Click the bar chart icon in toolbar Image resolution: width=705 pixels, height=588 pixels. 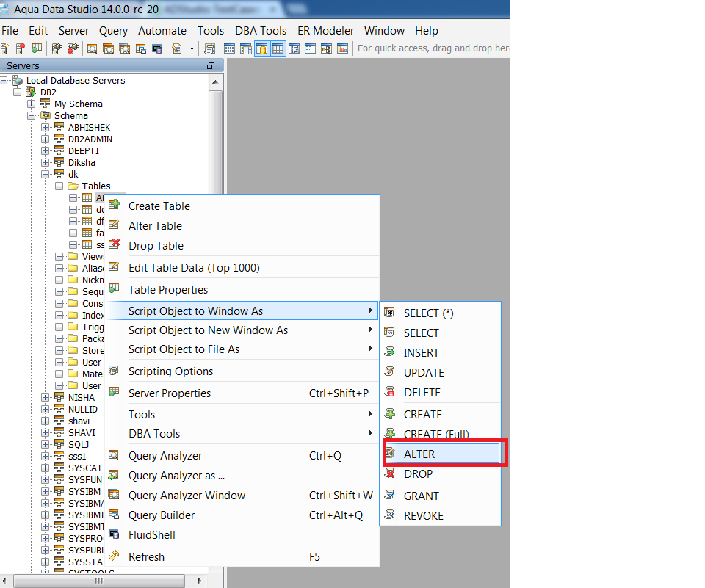click(343, 48)
